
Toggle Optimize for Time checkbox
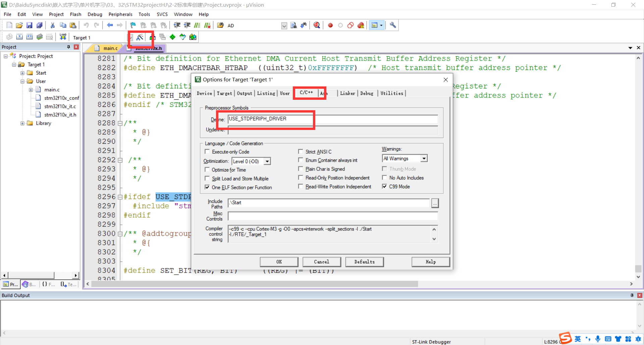(207, 170)
